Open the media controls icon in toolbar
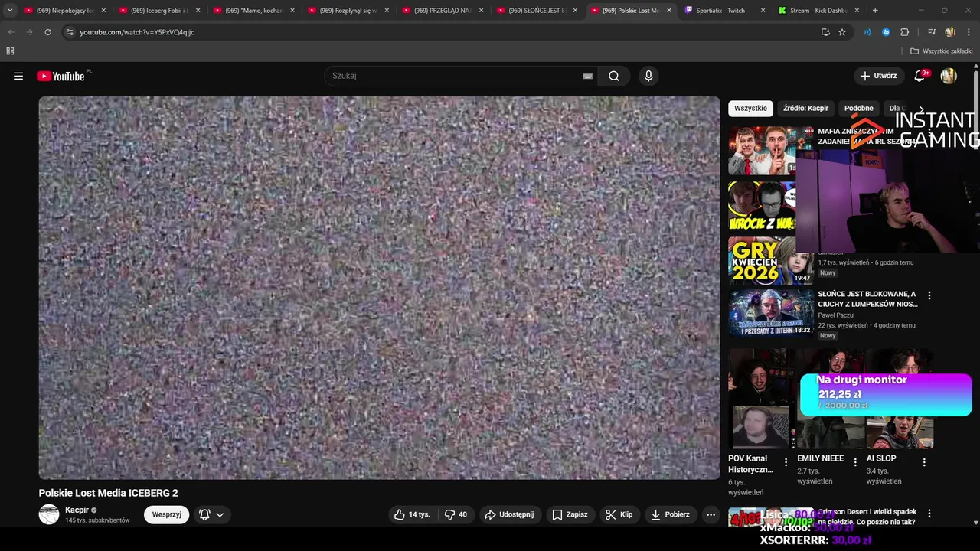Image resolution: width=980 pixels, height=551 pixels. point(931,32)
